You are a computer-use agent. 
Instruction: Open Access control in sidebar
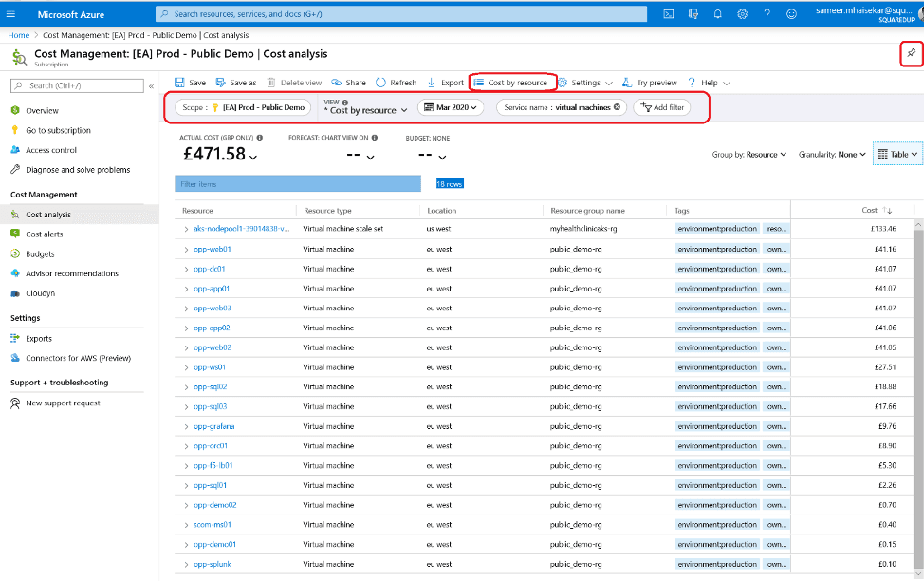pos(50,150)
